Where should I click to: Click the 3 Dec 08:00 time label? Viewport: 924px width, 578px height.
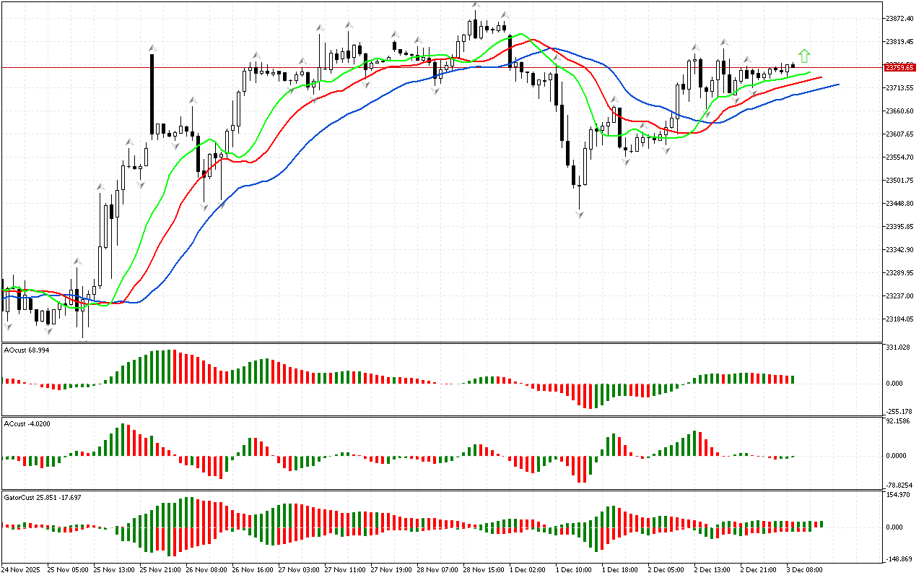click(804, 569)
